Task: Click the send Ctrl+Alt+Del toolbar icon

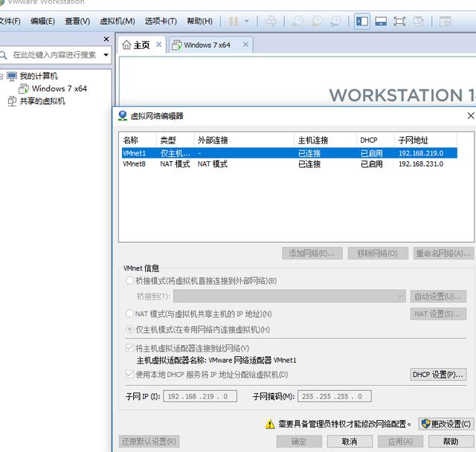Action: pyautogui.click(x=271, y=22)
